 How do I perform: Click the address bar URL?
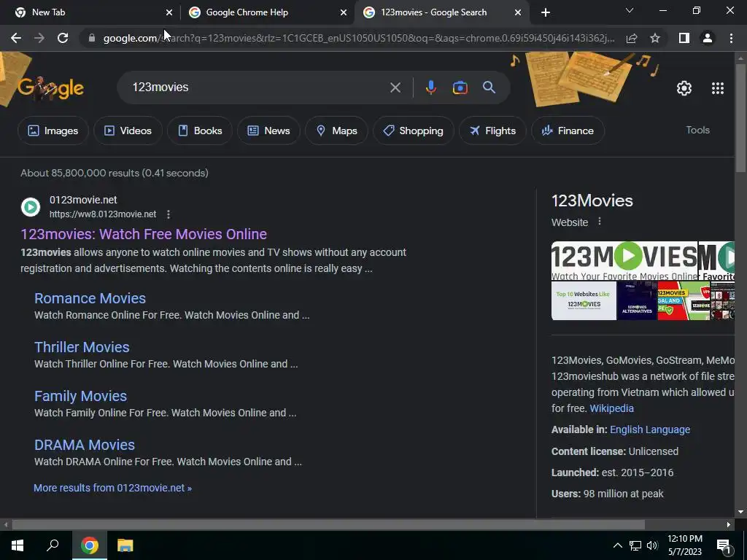coord(358,38)
